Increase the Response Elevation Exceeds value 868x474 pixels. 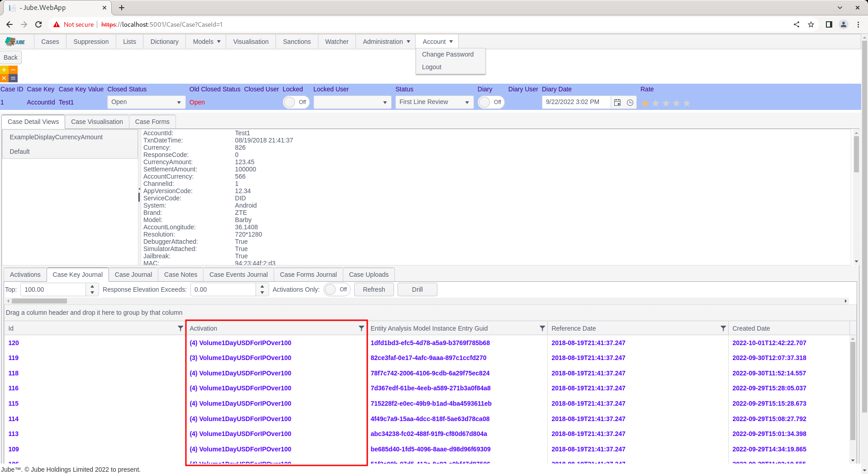(x=262, y=286)
